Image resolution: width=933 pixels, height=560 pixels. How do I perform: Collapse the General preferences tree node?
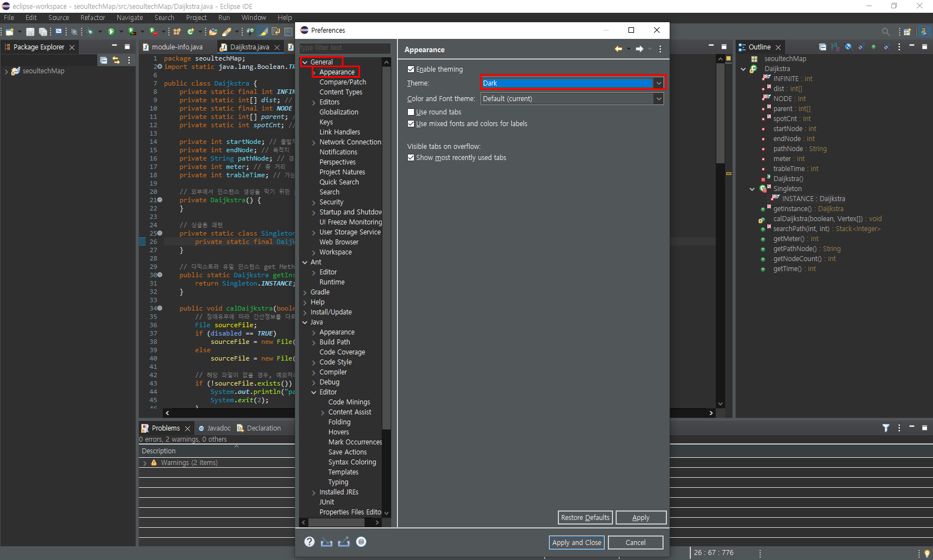[x=305, y=62]
